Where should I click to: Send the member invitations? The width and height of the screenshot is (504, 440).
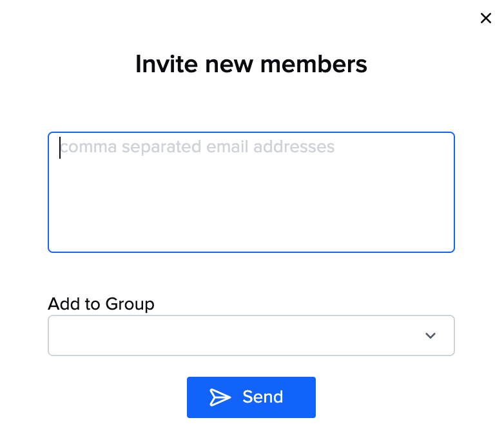point(251,397)
